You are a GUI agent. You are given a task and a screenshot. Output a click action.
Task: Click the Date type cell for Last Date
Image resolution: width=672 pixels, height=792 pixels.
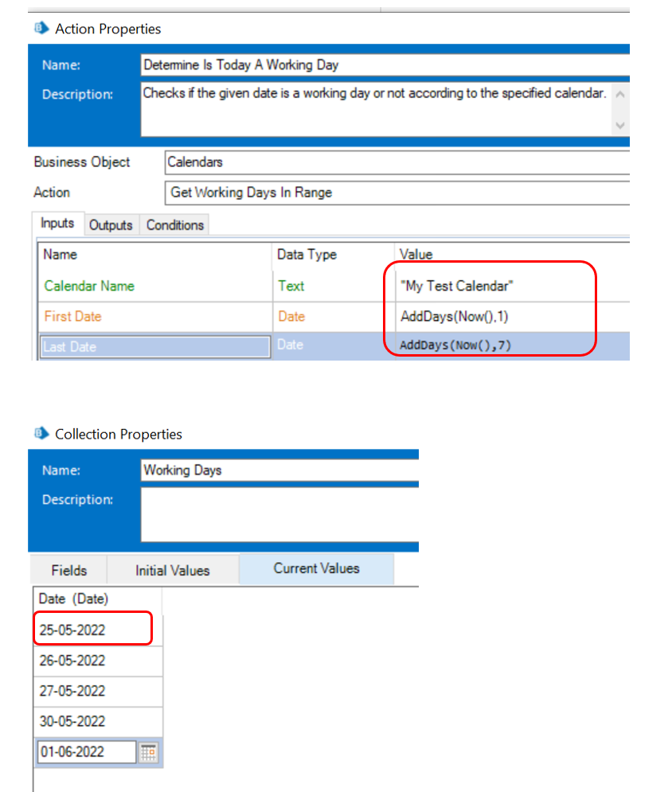(334, 345)
